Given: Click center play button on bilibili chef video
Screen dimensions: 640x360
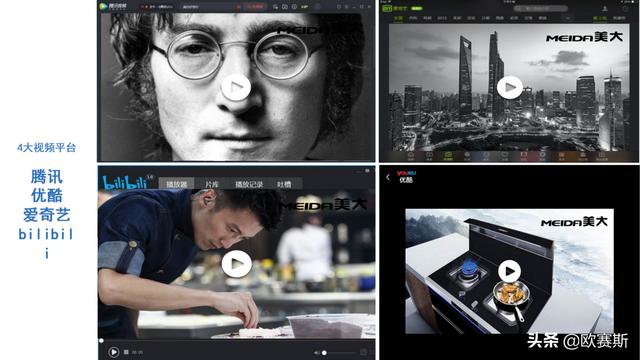Looking at the screenshot, I should pos(237,264).
